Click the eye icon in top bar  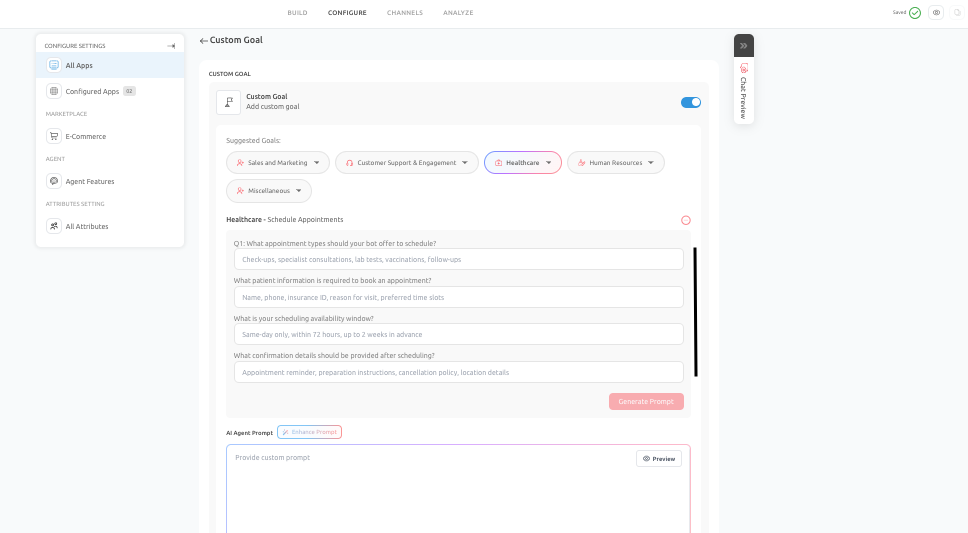[x=936, y=12]
